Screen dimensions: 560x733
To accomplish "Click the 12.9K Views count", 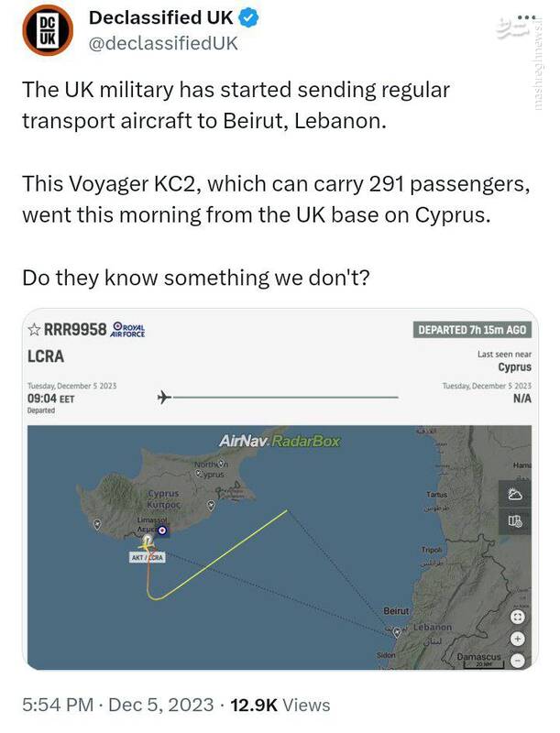I will 280,706.
